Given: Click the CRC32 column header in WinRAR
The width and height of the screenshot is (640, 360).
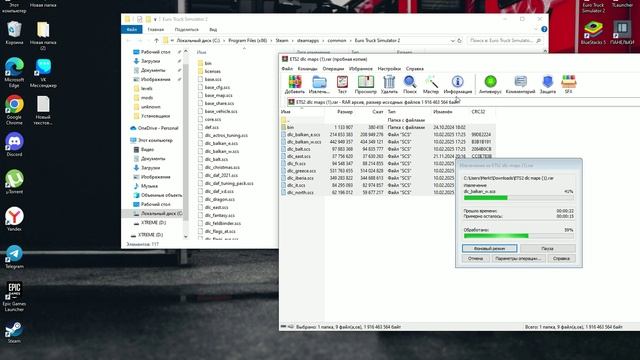Looking at the screenshot, I should [x=478, y=111].
